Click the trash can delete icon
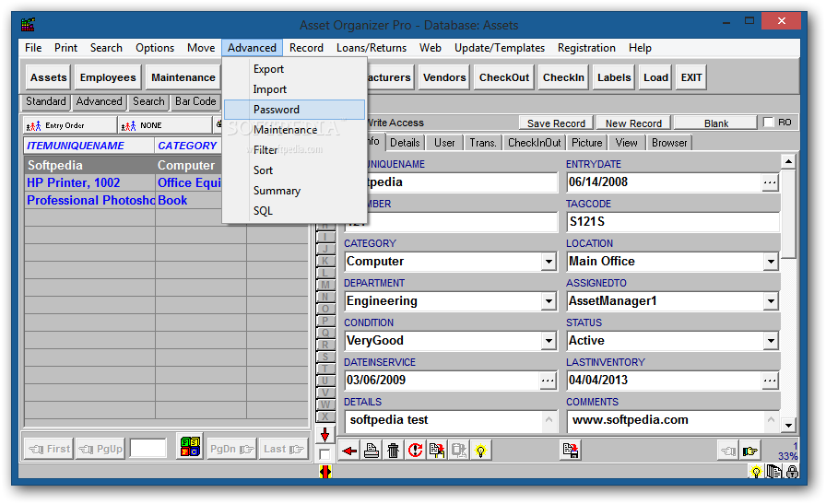The height and width of the screenshot is (504, 826). pyautogui.click(x=393, y=451)
